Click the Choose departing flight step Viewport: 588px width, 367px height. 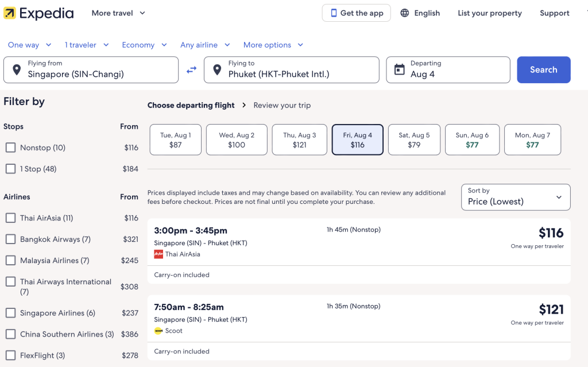tap(191, 105)
